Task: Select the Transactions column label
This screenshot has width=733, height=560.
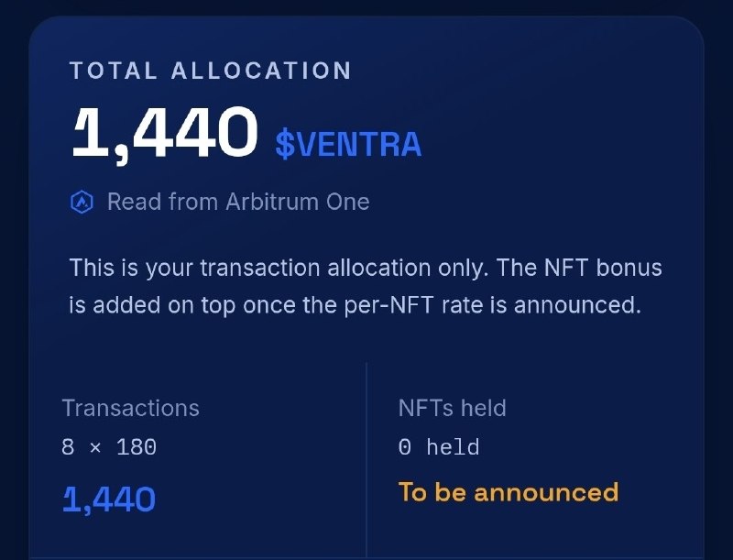Action: click(131, 408)
